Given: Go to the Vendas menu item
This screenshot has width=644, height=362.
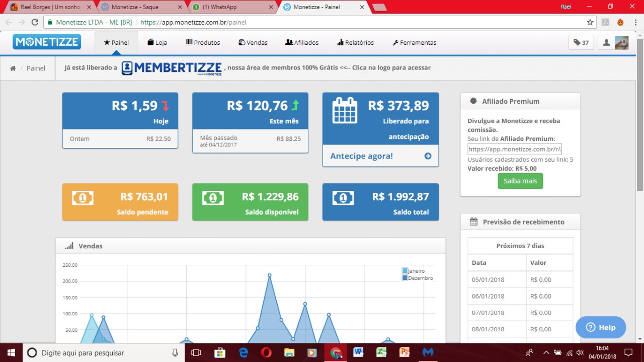Looking at the screenshot, I should (253, 43).
